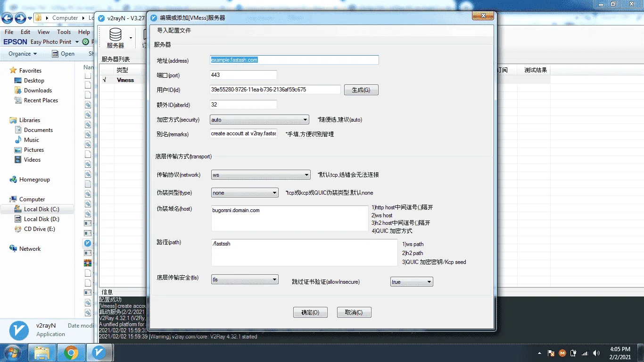
Task: Open the 底层传输安全 (tls) dropdown
Action: point(245,280)
